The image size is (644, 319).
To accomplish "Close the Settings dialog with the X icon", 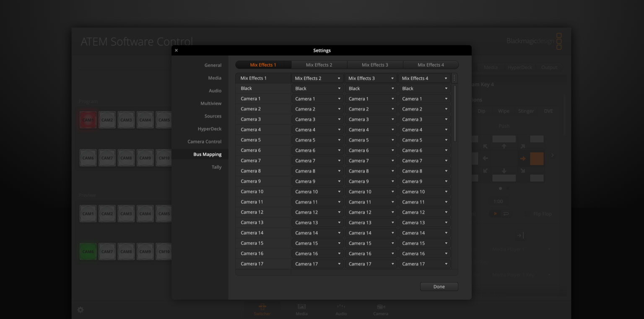I will click(176, 51).
